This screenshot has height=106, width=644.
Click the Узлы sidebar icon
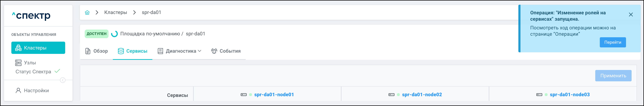(18, 63)
